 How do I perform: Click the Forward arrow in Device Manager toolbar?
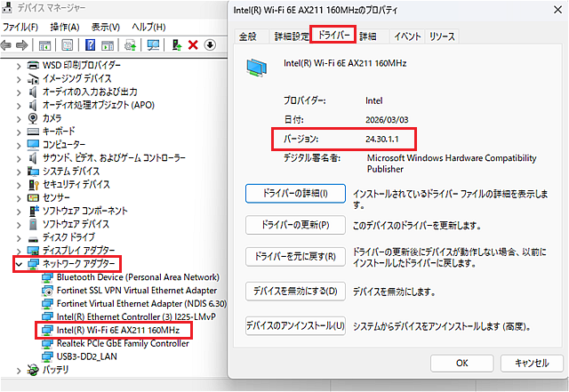(21, 45)
